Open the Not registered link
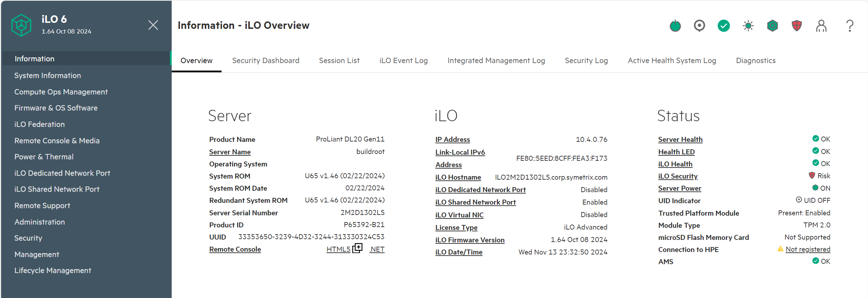The height and width of the screenshot is (298, 868). [808, 249]
